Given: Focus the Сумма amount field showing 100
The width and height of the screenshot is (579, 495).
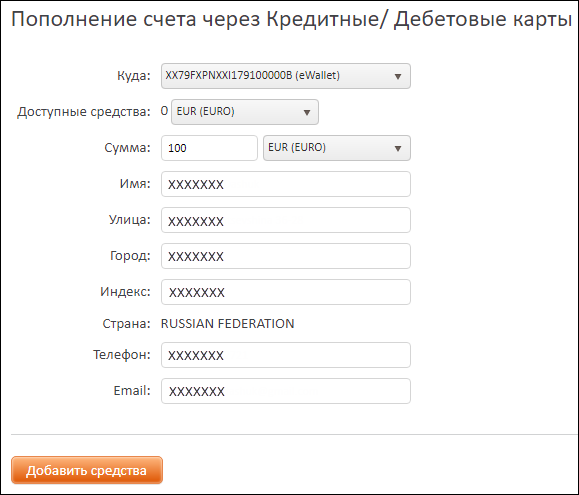Looking at the screenshot, I should [x=209, y=148].
